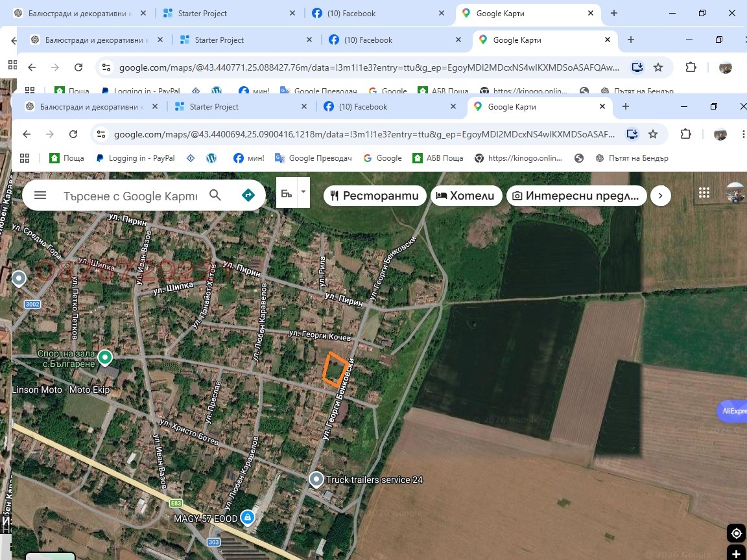View site information in front window address bar
Image resolution: width=747 pixels, height=560 pixels.
point(101,134)
